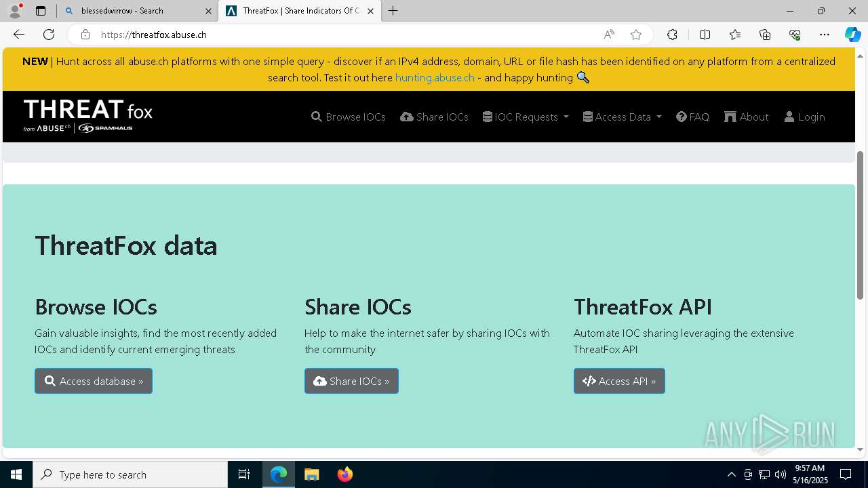
Task: Open the browser Extensions icon
Action: pos(672,35)
